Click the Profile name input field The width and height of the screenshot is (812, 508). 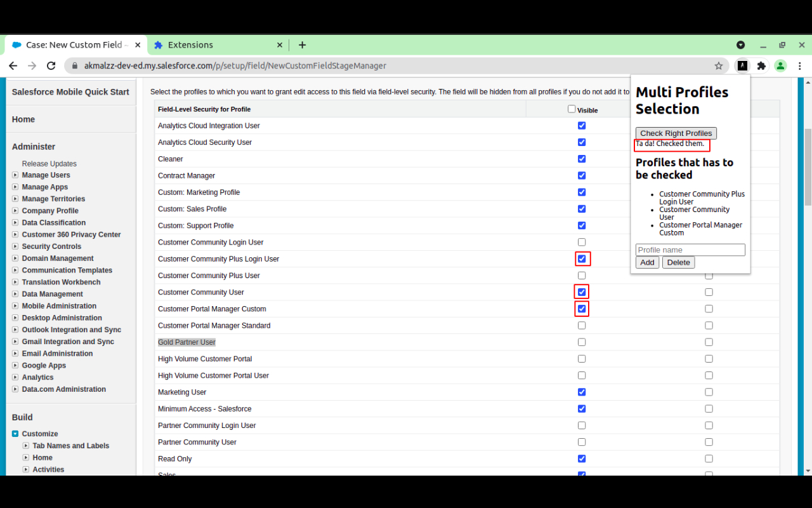(690, 250)
